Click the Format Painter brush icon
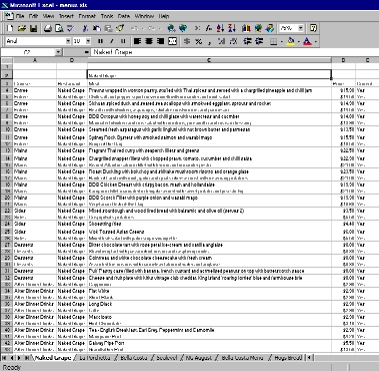Viewport: 379px width, 371px height. (120, 28)
